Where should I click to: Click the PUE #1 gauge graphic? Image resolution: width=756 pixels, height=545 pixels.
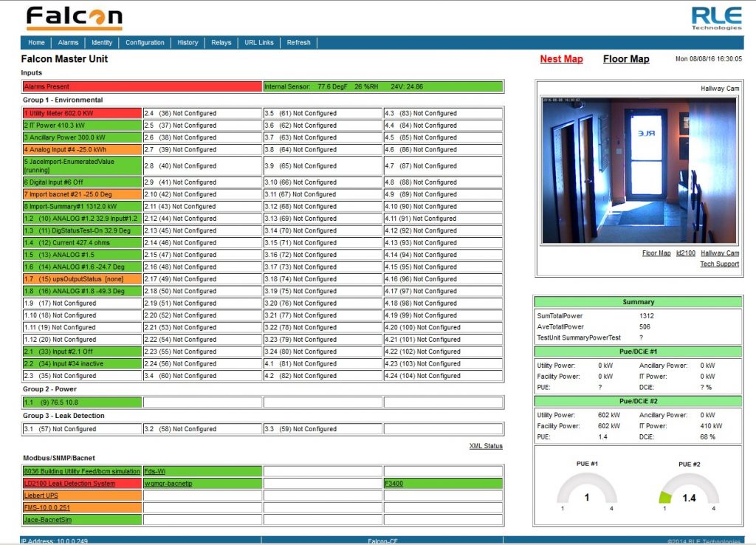coord(587,489)
